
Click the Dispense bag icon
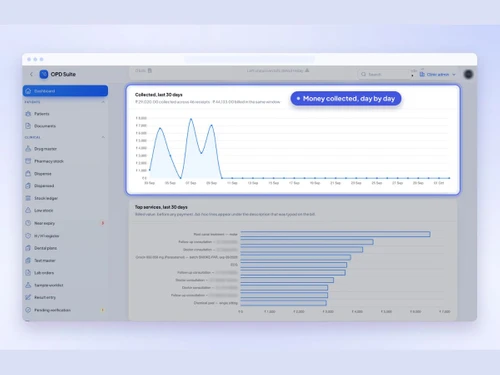[x=28, y=173]
